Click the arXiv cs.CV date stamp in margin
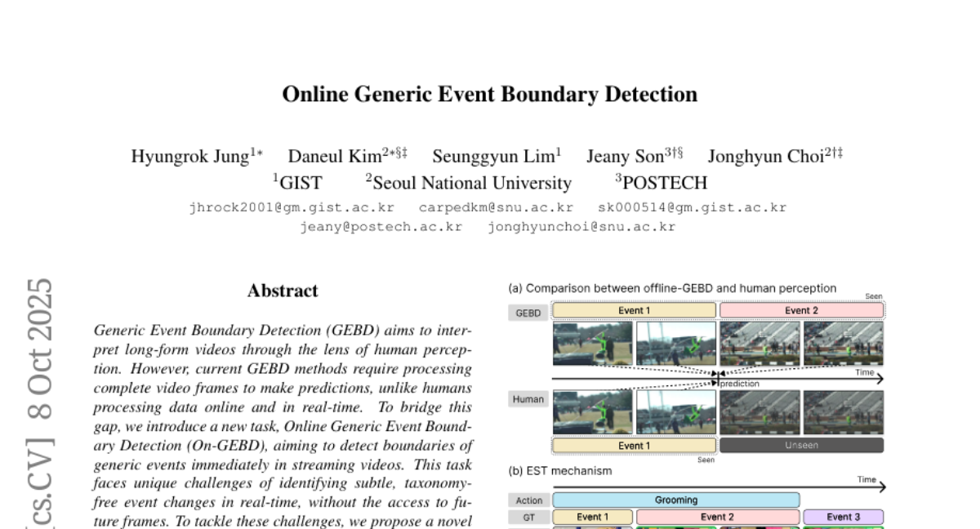The image size is (980, 529). pyautogui.click(x=41, y=404)
